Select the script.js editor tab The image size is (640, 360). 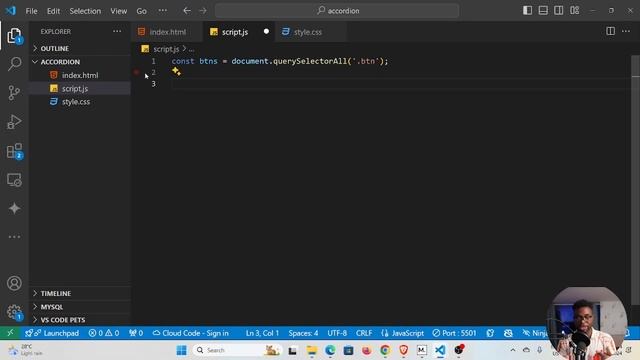pos(235,32)
